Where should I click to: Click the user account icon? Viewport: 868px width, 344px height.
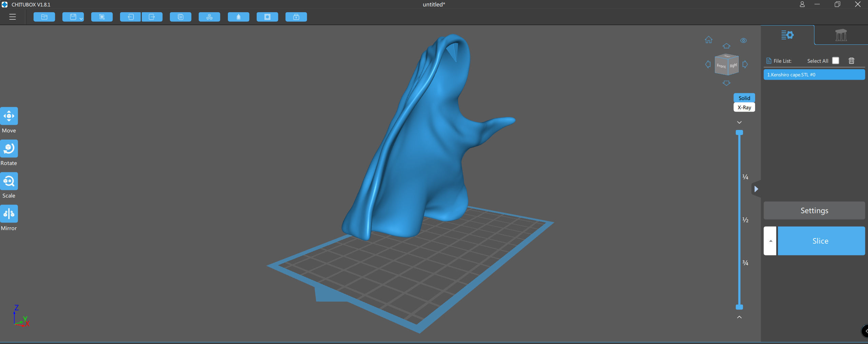coord(802,4)
